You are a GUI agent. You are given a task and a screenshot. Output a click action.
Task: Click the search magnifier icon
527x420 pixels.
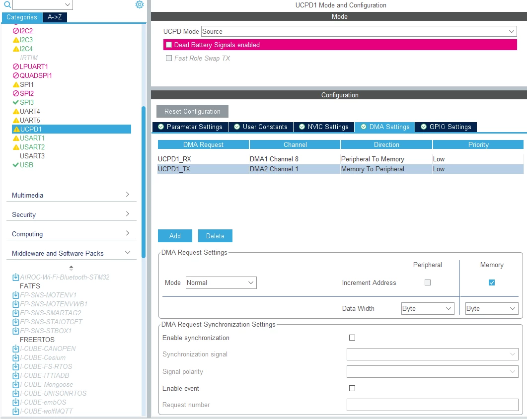tap(7, 4)
